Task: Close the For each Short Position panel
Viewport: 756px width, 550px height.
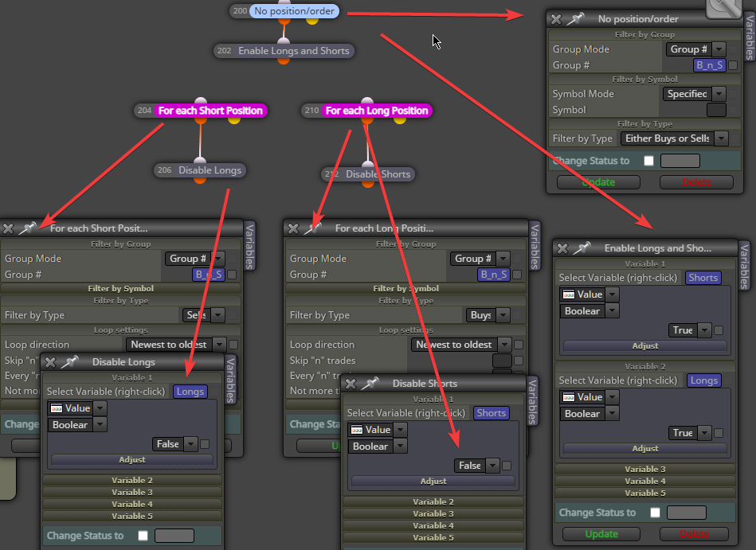Action: 8,228
